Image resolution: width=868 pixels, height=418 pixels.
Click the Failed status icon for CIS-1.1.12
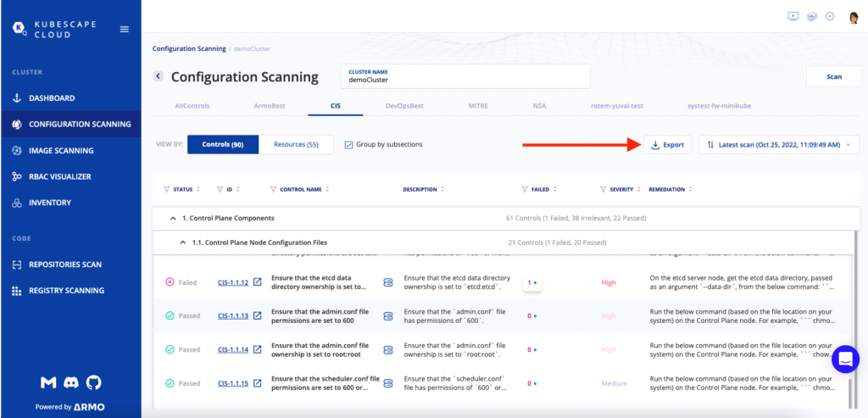[x=170, y=282]
